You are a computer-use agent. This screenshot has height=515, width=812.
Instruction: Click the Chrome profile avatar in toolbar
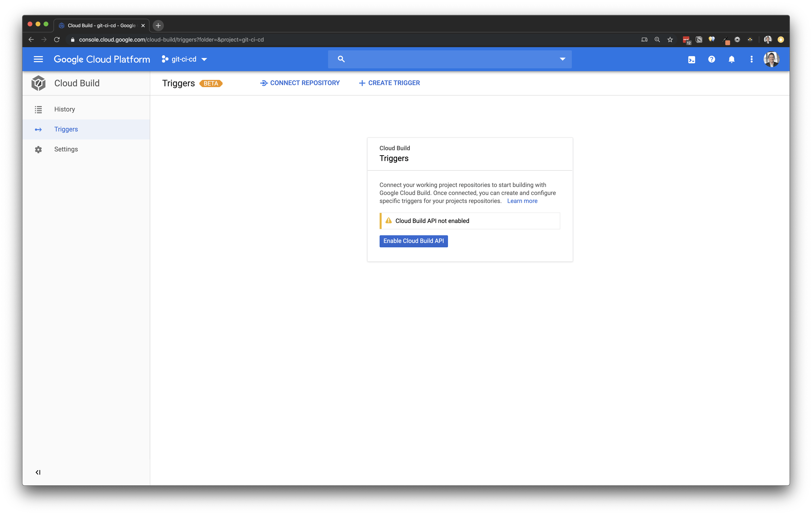[768, 40]
